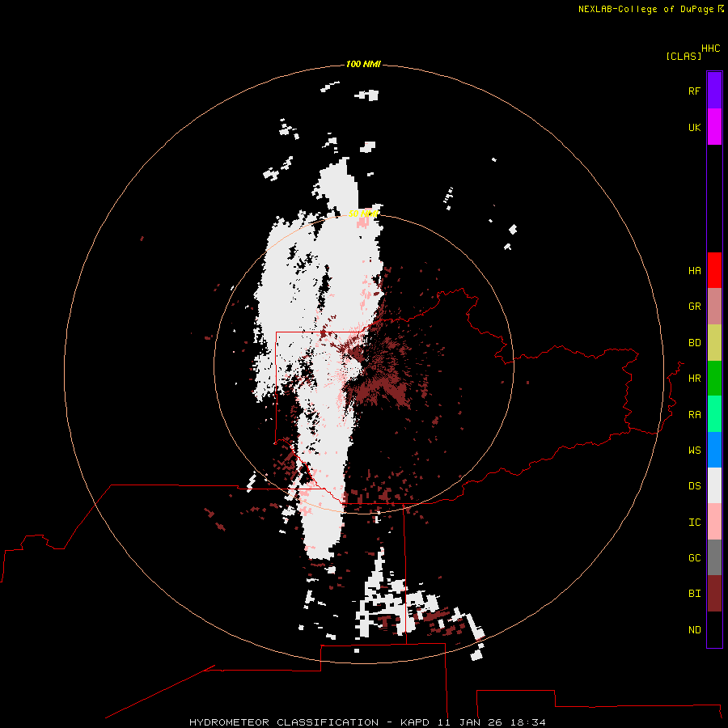This screenshot has width=728, height=728.
Task: Click the 'RA' legend label
Action: coord(694,415)
